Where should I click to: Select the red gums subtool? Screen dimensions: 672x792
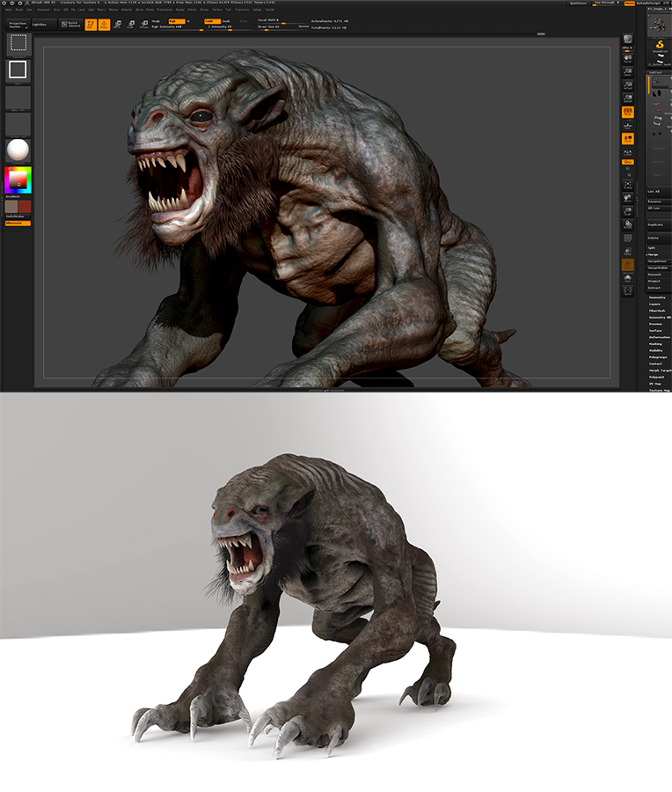point(657,107)
